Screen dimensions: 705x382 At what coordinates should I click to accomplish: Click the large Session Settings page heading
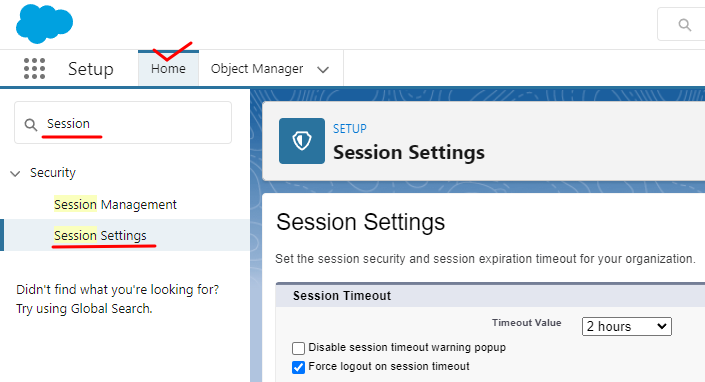361,222
